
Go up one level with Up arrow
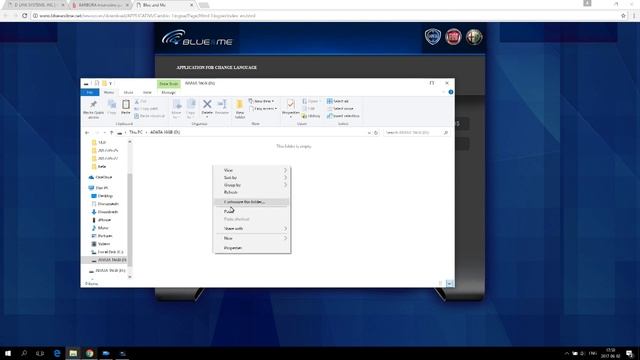(111, 133)
